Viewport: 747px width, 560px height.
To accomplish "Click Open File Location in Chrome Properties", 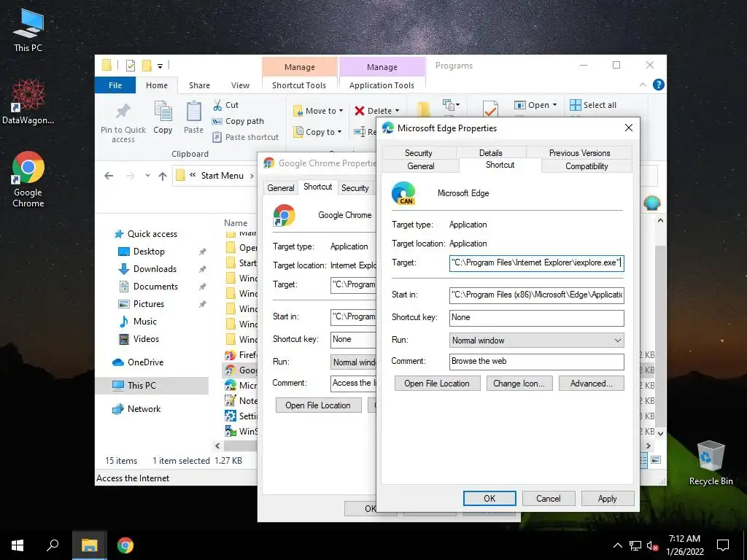I will click(318, 405).
